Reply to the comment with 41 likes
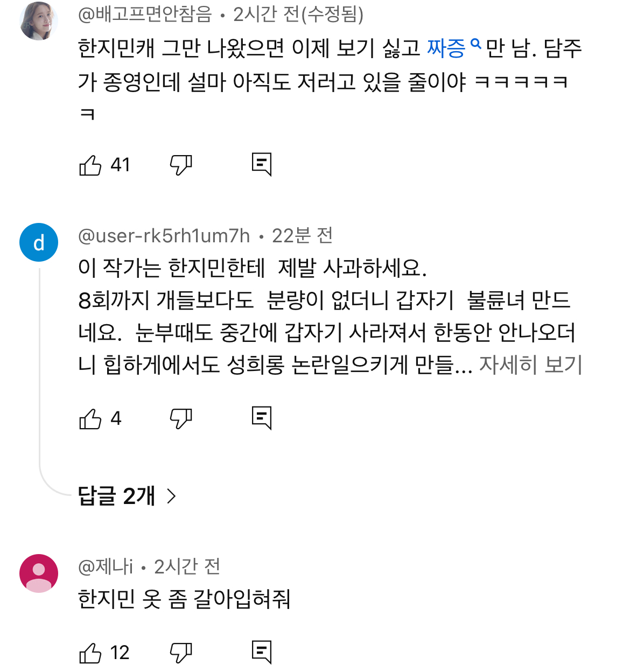630x672 pixels. point(262,165)
